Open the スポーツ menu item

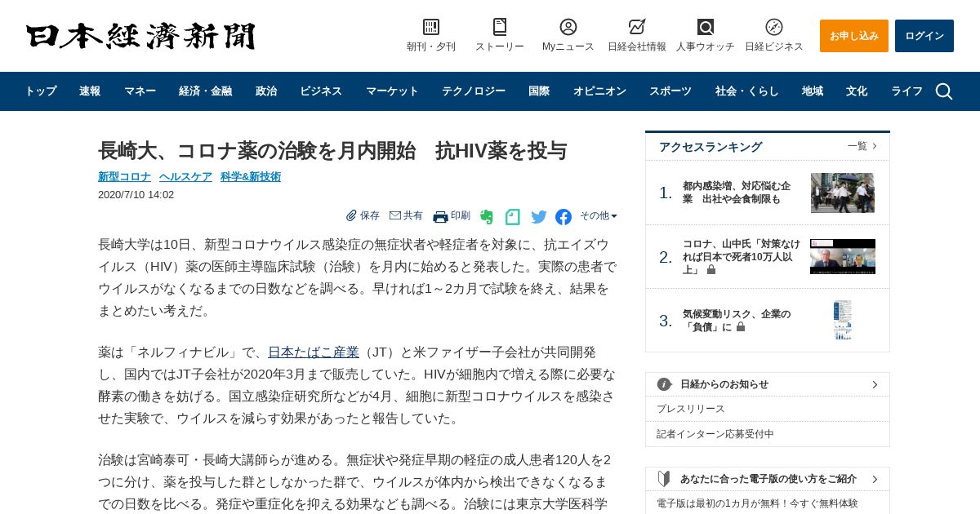point(670,91)
